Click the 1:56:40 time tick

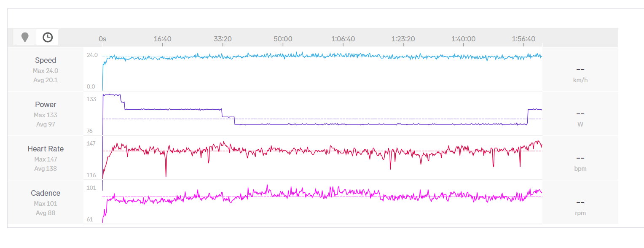[523, 39]
